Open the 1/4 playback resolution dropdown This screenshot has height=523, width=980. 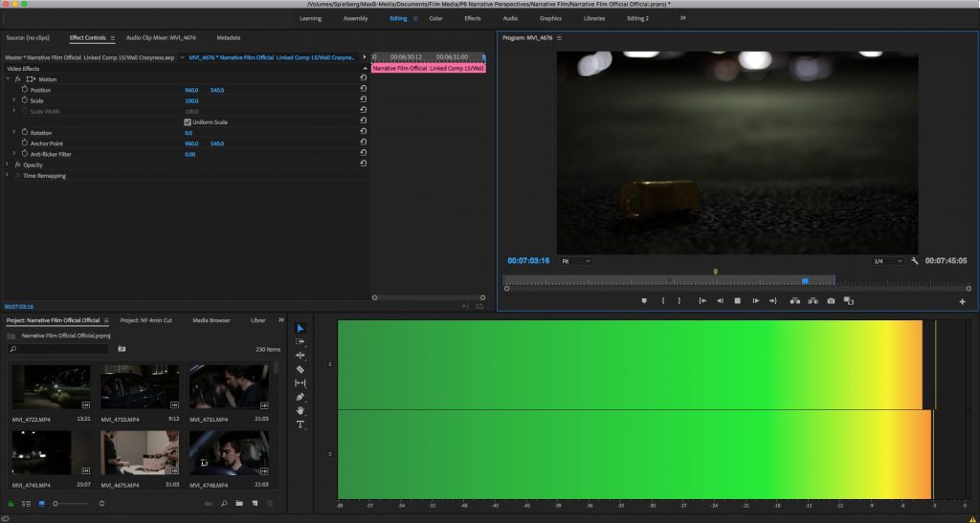tap(887, 261)
